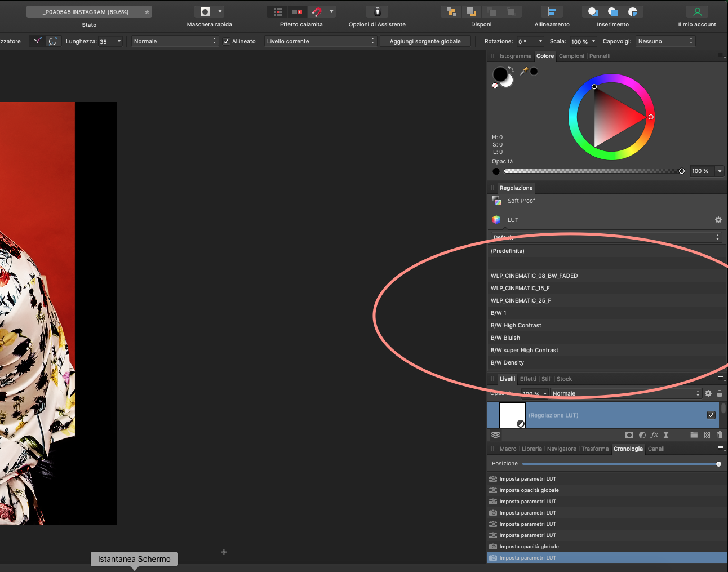Open the live filters hourglass icon
This screenshot has width=728, height=572.
(x=666, y=435)
